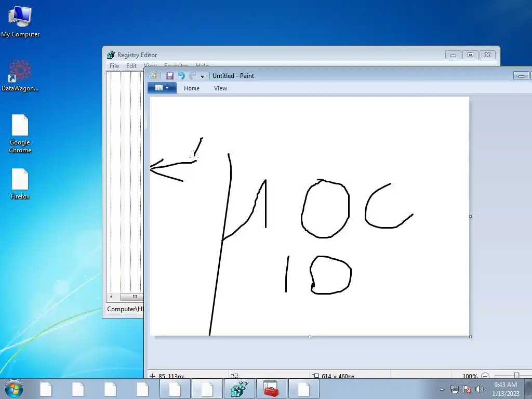Image resolution: width=532 pixels, height=399 pixels.
Task: Click the zoom out minus button in Paint
Action: 485,376
